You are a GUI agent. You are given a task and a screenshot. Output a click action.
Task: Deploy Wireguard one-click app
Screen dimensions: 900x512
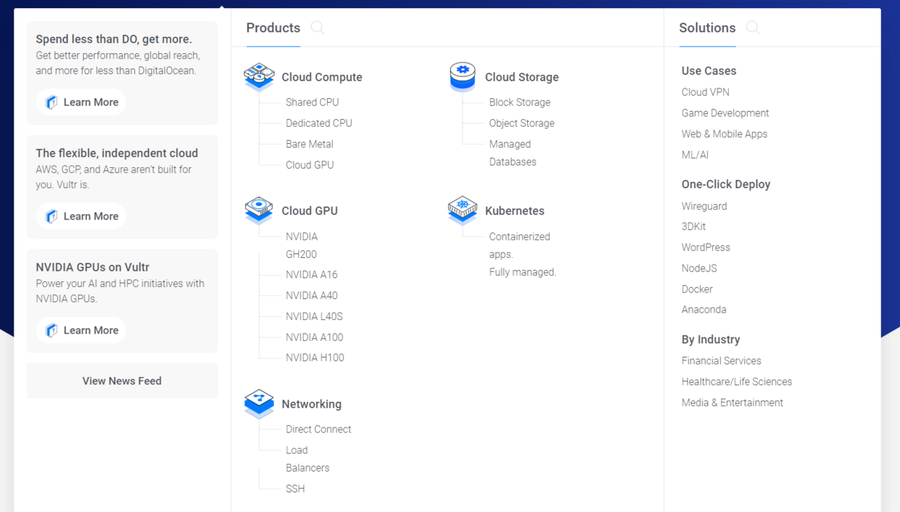704,205
